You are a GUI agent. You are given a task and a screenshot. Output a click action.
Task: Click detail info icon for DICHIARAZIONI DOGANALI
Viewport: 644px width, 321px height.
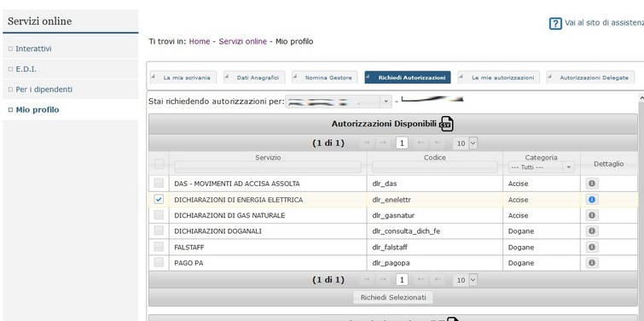592,231
